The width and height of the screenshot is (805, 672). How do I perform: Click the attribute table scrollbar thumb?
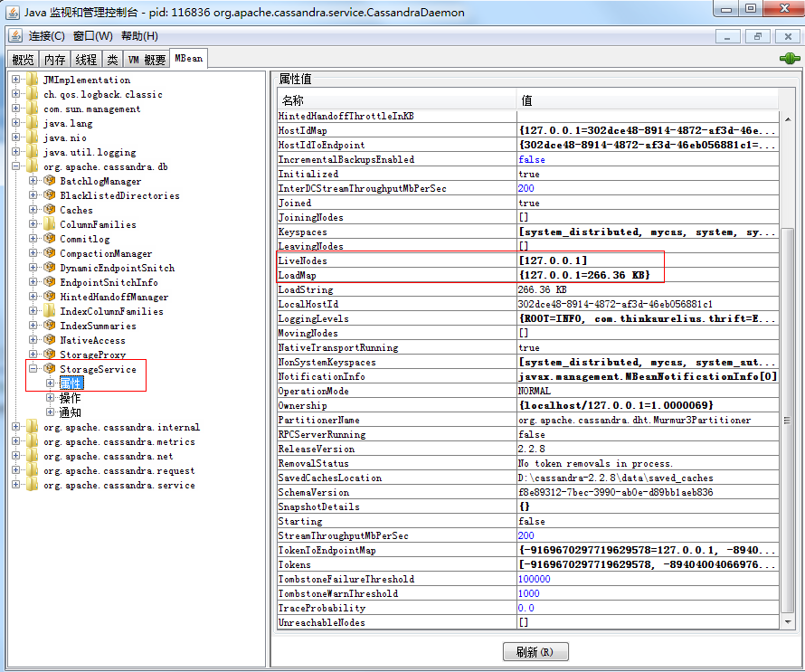coord(787,420)
